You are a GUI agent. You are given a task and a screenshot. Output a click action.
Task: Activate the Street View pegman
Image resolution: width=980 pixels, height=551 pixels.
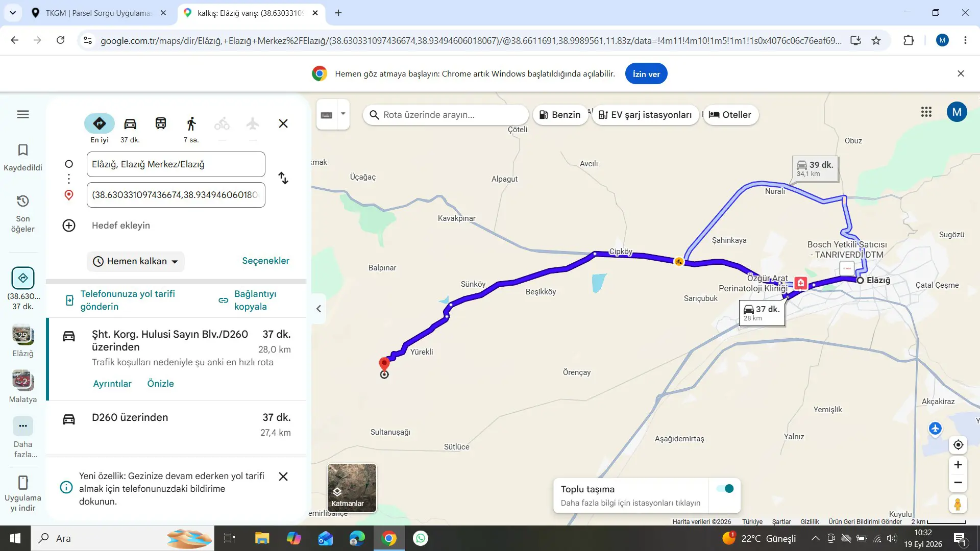coord(958,505)
